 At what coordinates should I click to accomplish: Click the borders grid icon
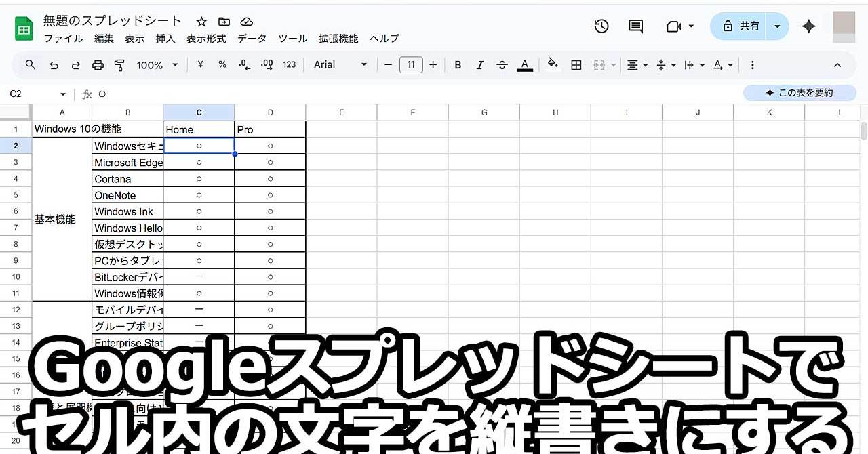click(x=576, y=65)
